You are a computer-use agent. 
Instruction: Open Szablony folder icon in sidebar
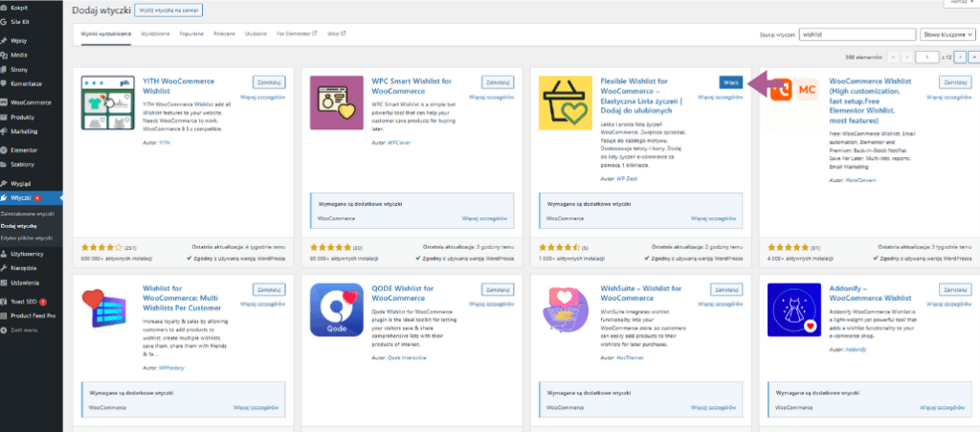(5, 165)
